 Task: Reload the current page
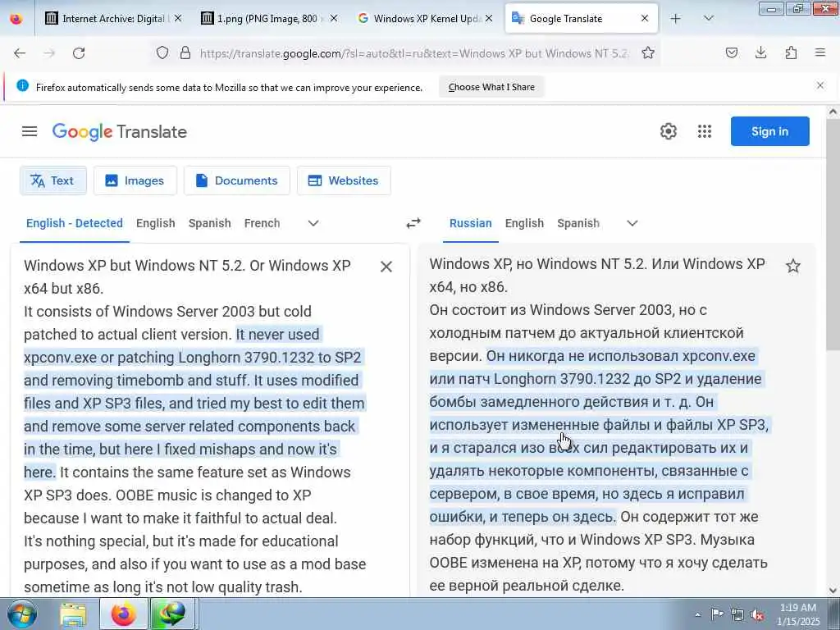tap(79, 53)
